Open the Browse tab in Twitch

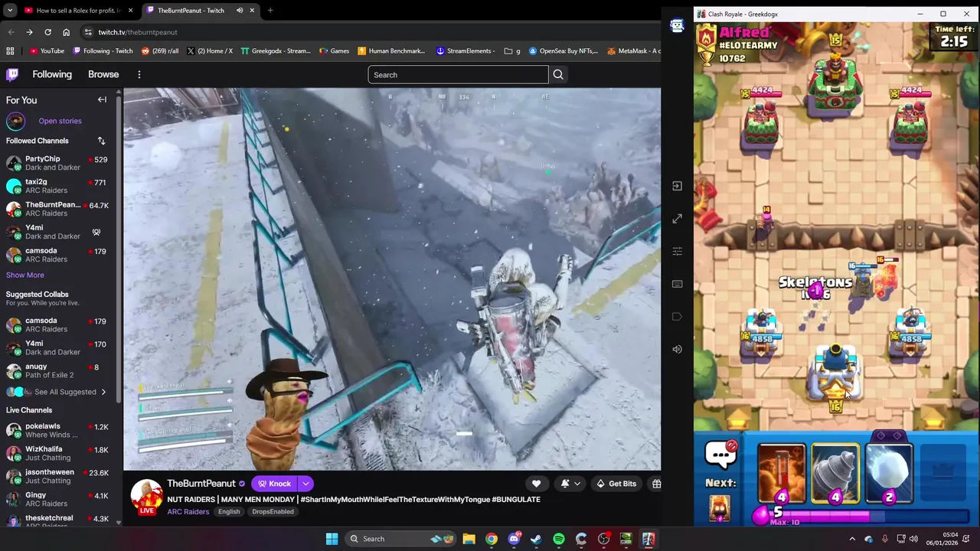(103, 74)
